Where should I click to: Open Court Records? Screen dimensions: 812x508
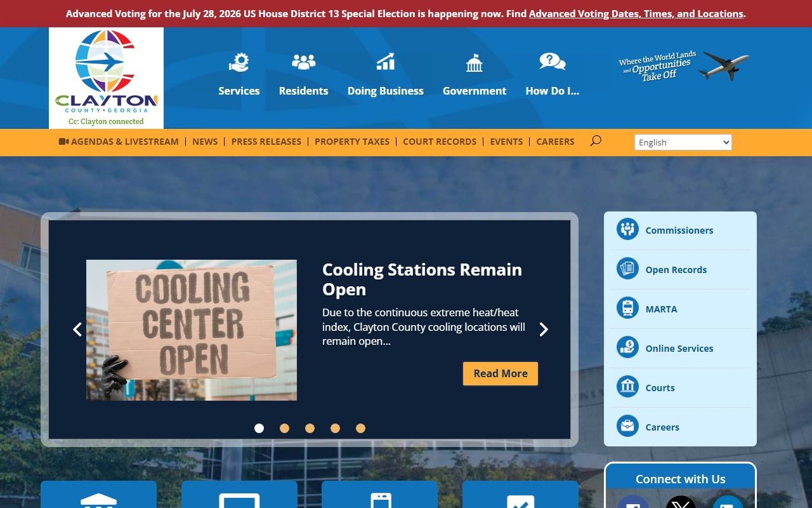tap(440, 142)
